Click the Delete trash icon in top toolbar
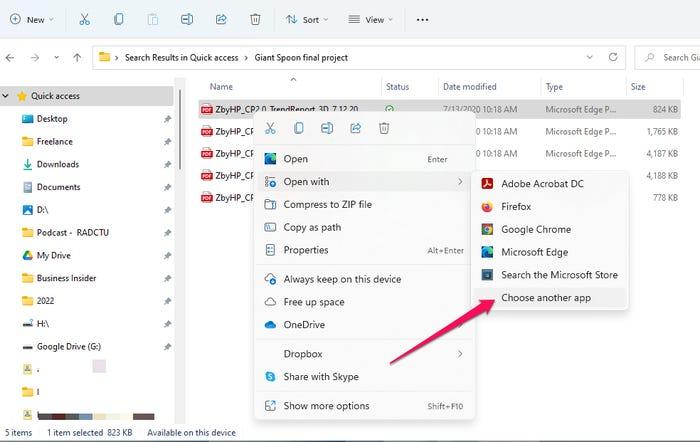Screen dimensions: 700x442 pyautogui.click(x=255, y=19)
